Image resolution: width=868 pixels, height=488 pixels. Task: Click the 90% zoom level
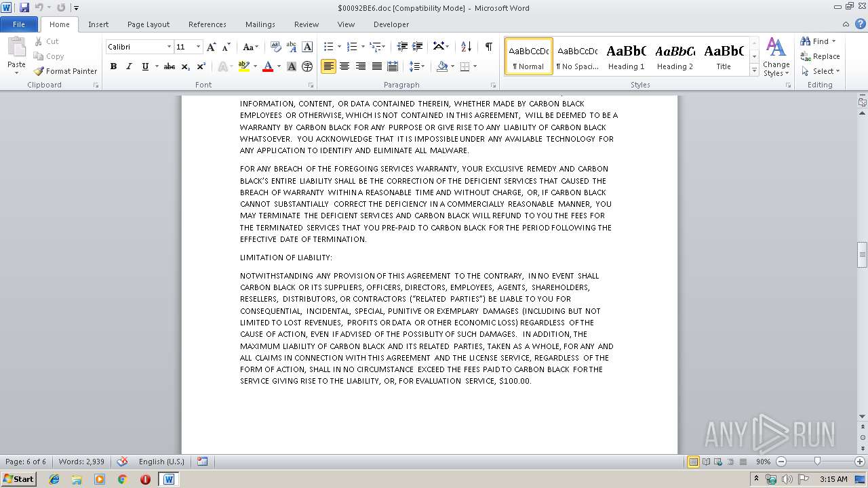click(763, 462)
